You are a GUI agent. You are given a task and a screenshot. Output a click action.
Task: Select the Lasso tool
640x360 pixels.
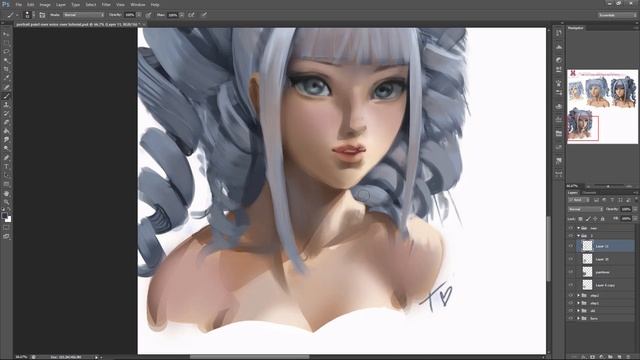pos(6,52)
